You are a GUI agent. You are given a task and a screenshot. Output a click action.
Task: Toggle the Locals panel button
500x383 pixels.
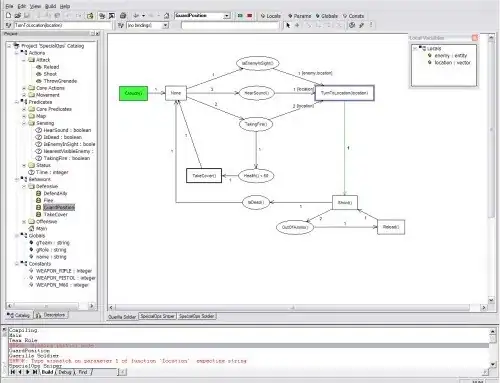(270, 16)
